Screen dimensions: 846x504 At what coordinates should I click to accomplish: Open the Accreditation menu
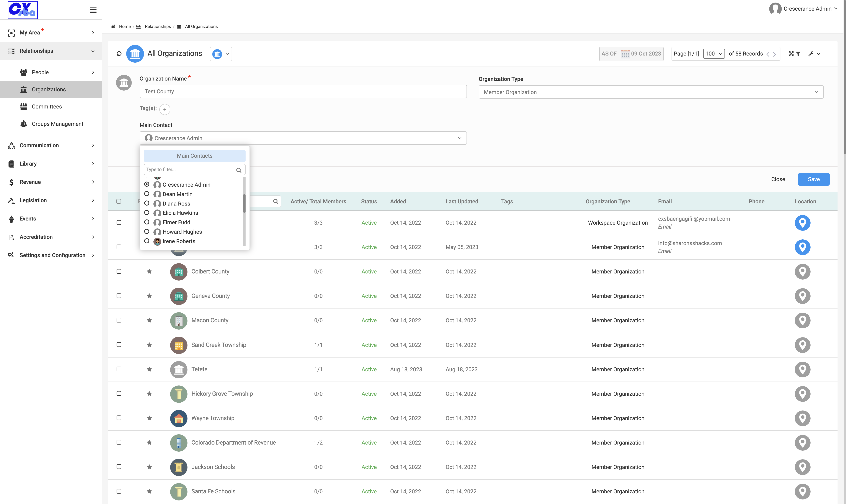tap(51, 237)
